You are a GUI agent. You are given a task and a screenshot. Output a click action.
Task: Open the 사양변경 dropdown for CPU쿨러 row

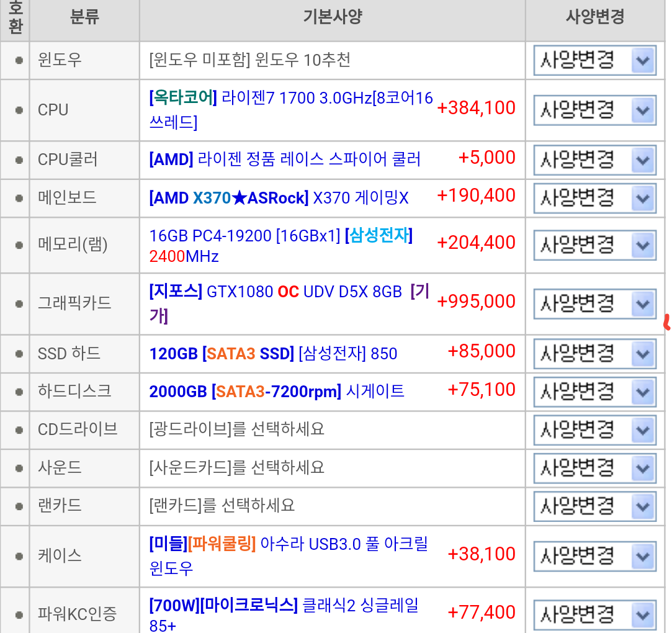[x=594, y=160]
